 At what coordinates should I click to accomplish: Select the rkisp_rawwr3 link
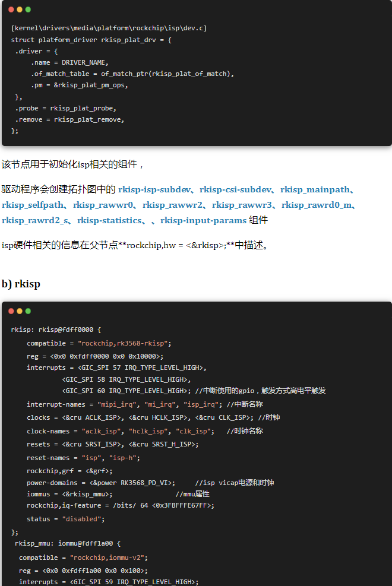pos(242,205)
